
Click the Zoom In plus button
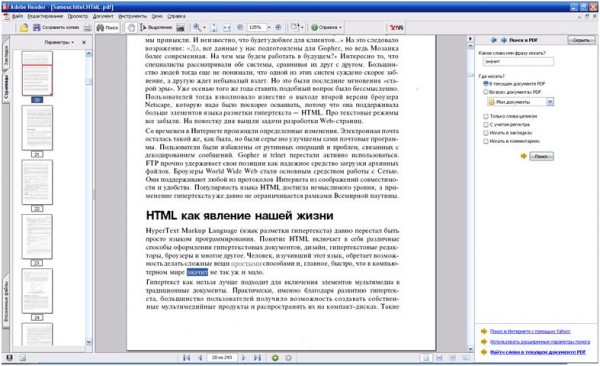tap(278, 28)
